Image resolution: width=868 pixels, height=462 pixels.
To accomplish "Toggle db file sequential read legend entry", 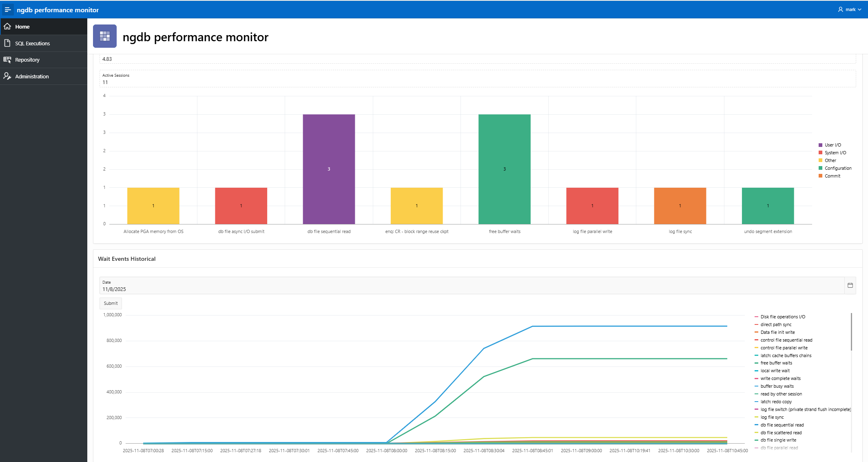I will point(782,425).
